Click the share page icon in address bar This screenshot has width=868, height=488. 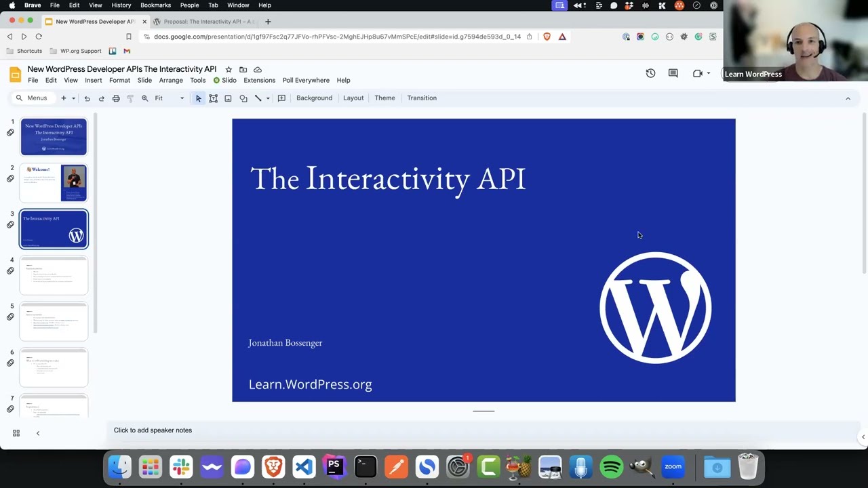(x=529, y=37)
